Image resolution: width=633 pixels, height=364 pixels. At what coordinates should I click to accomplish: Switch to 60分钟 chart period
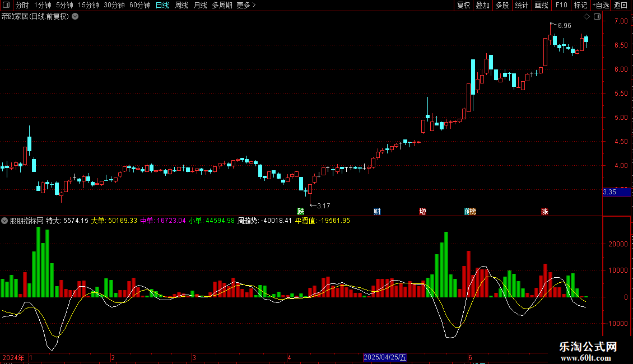[x=140, y=5]
